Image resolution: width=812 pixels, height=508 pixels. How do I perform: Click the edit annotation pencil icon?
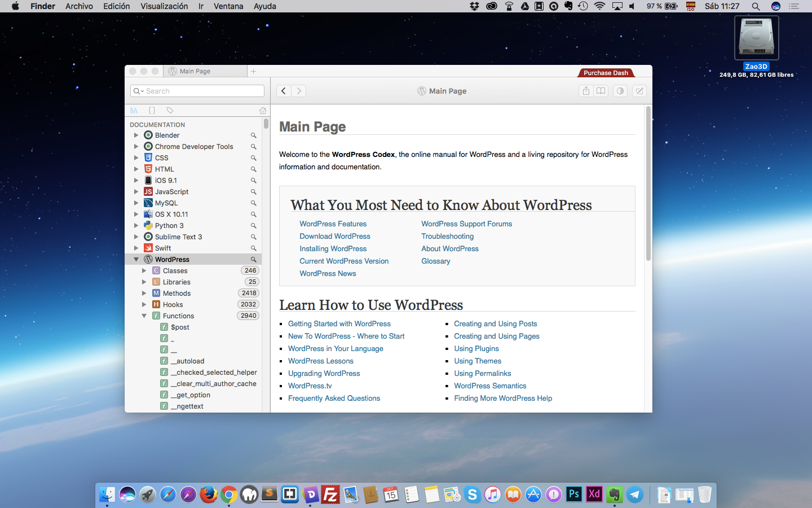point(639,91)
